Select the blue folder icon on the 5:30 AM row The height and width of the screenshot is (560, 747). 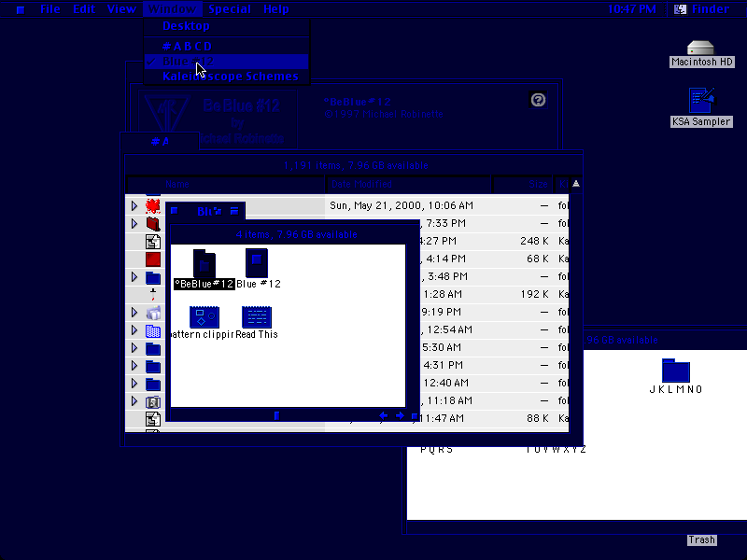tap(153, 348)
